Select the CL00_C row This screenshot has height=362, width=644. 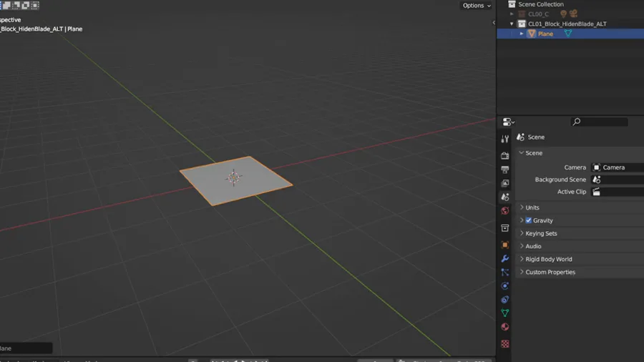(x=570, y=14)
